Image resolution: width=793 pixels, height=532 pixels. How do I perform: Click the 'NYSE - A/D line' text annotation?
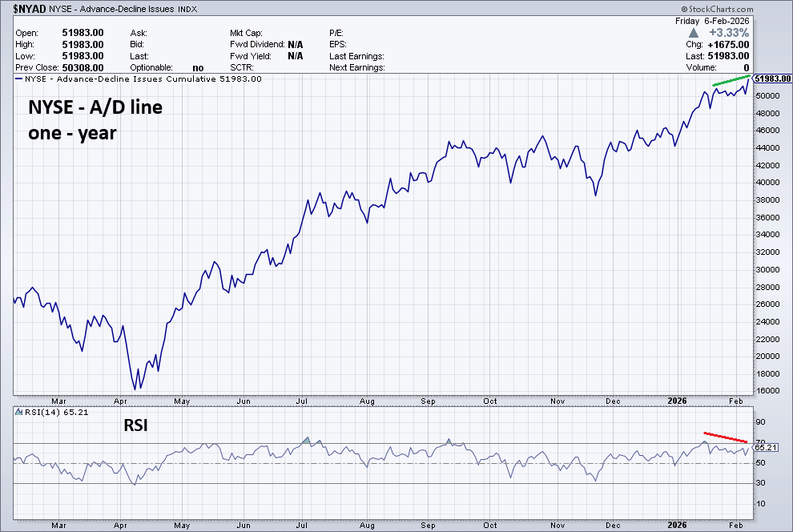[95, 107]
